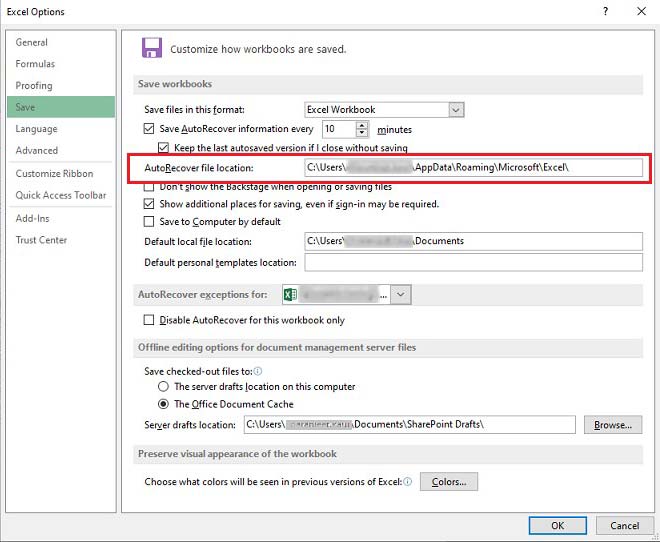This screenshot has width=660, height=542.
Task: Close the Excel Options dialog
Action: click(641, 11)
